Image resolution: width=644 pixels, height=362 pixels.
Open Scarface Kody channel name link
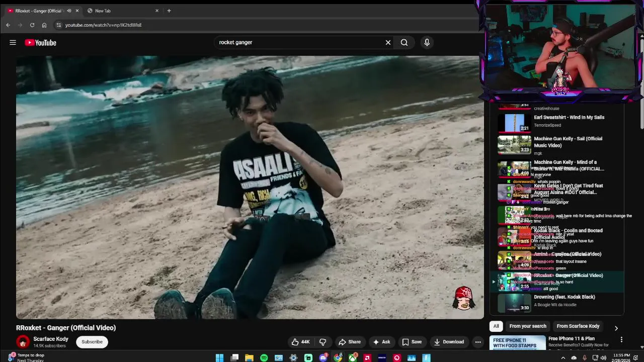tap(51, 339)
